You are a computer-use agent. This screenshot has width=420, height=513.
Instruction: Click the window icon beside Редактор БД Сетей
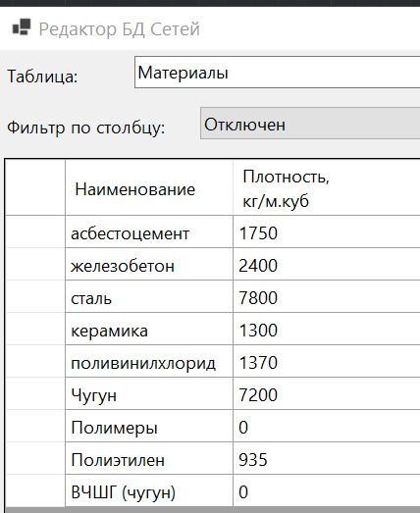[22, 27]
